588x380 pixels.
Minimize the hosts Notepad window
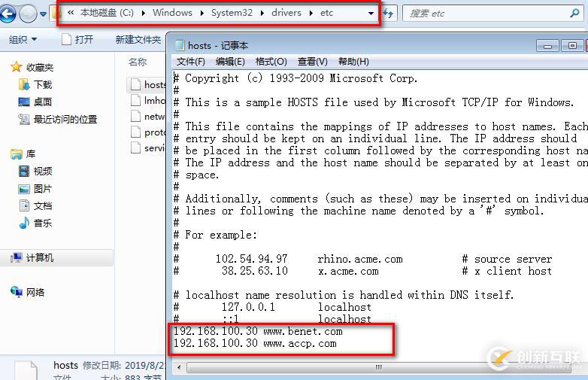pyautogui.click(x=547, y=46)
